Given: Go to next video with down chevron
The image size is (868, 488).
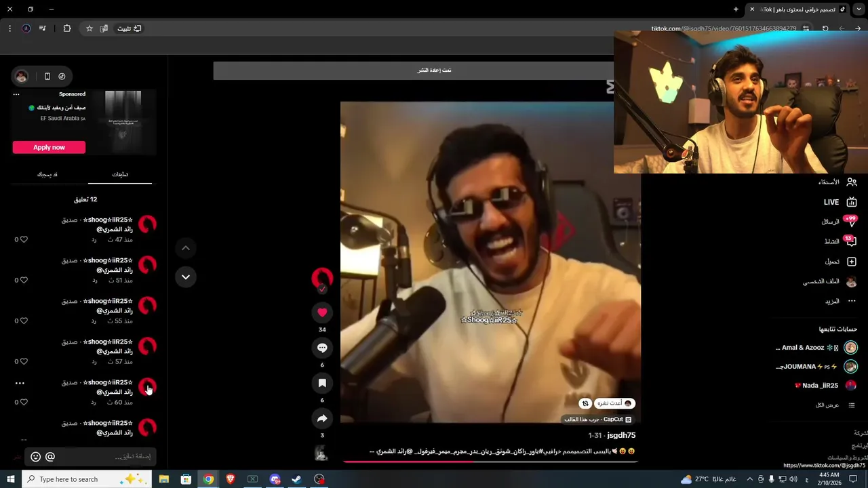Looking at the screenshot, I should click(186, 277).
